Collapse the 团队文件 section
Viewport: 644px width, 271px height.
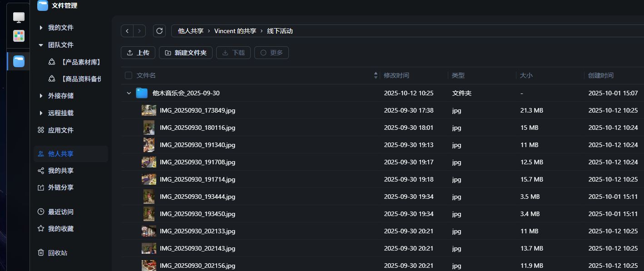click(x=41, y=45)
